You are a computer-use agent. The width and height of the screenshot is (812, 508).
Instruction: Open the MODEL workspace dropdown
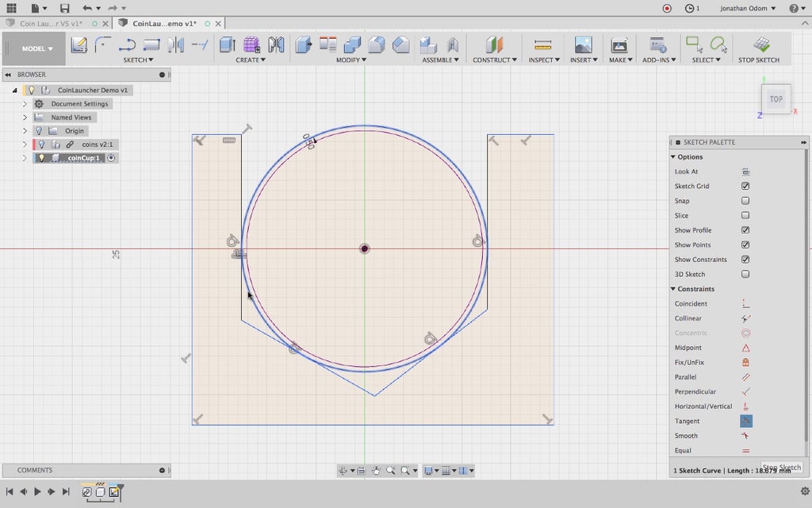tap(37, 48)
